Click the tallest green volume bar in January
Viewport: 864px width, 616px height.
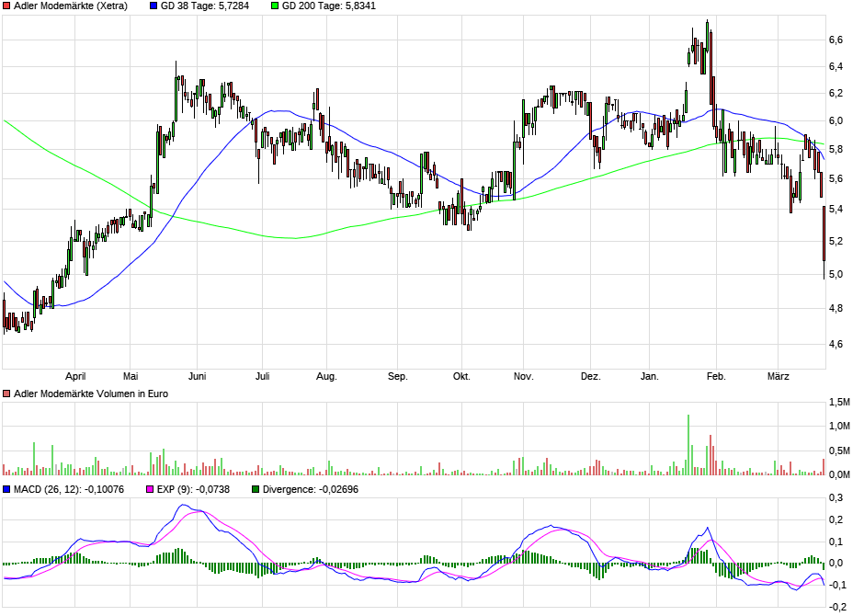688,445
